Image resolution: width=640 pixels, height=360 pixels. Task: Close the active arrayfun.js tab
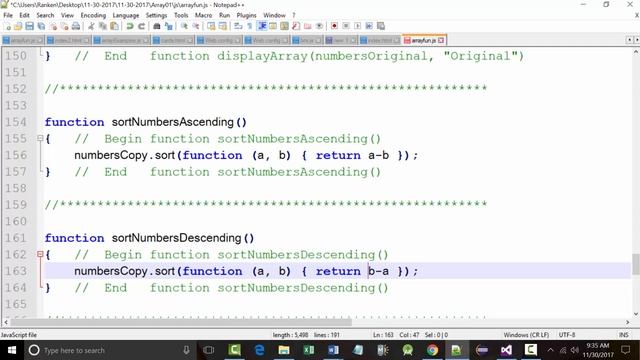pos(441,40)
